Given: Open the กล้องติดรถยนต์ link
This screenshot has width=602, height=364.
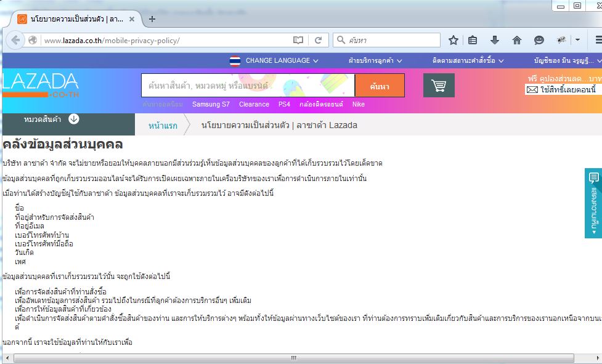Looking at the screenshot, I should coord(321,104).
